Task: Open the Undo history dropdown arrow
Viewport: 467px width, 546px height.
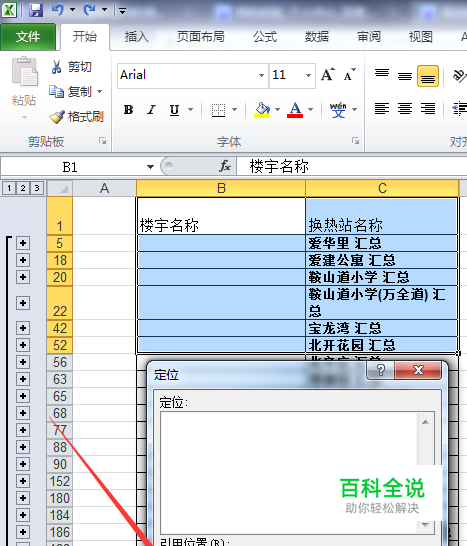Action: (72, 9)
